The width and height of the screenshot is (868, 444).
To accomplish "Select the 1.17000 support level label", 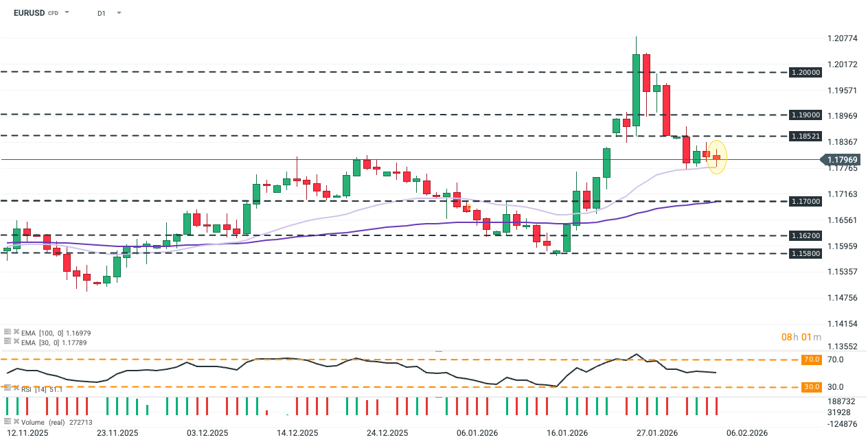I will click(805, 201).
